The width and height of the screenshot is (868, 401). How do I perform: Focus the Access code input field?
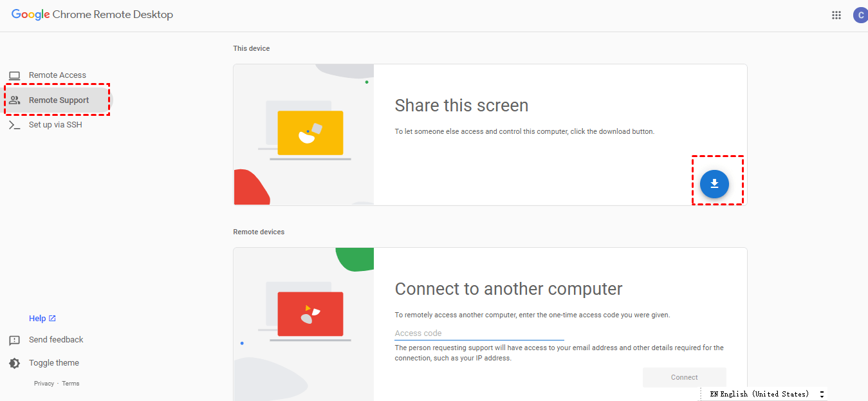(479, 333)
